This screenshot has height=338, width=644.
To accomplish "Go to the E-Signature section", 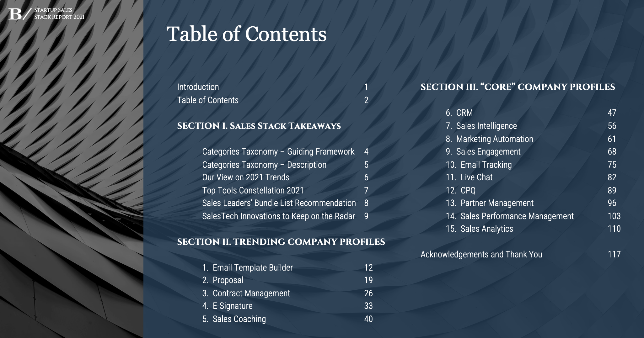I will pos(232,306).
